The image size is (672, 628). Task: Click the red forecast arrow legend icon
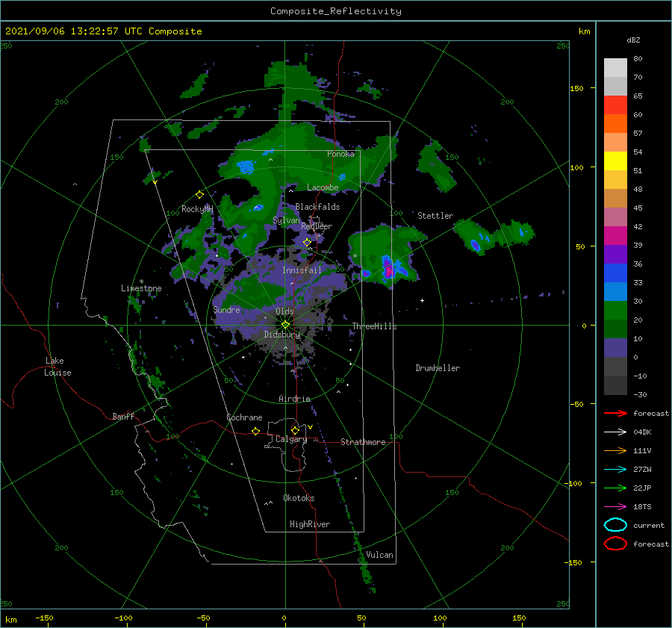pyautogui.click(x=615, y=413)
